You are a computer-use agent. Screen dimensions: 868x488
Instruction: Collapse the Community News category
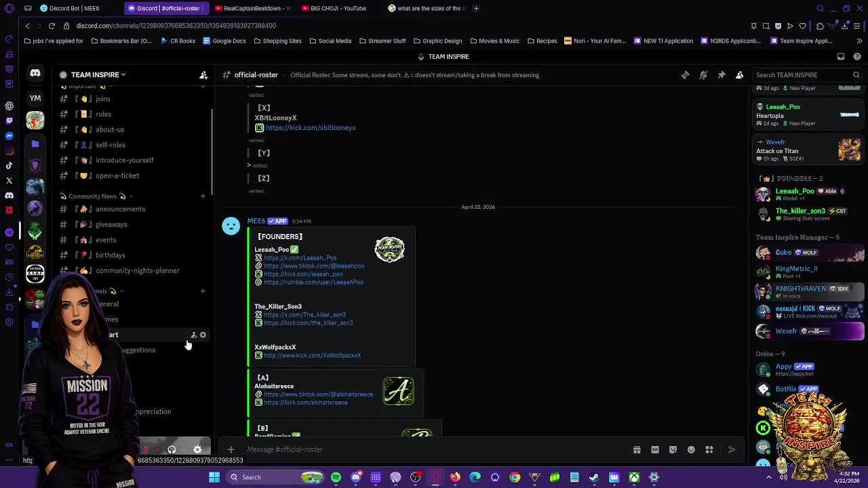click(96, 197)
